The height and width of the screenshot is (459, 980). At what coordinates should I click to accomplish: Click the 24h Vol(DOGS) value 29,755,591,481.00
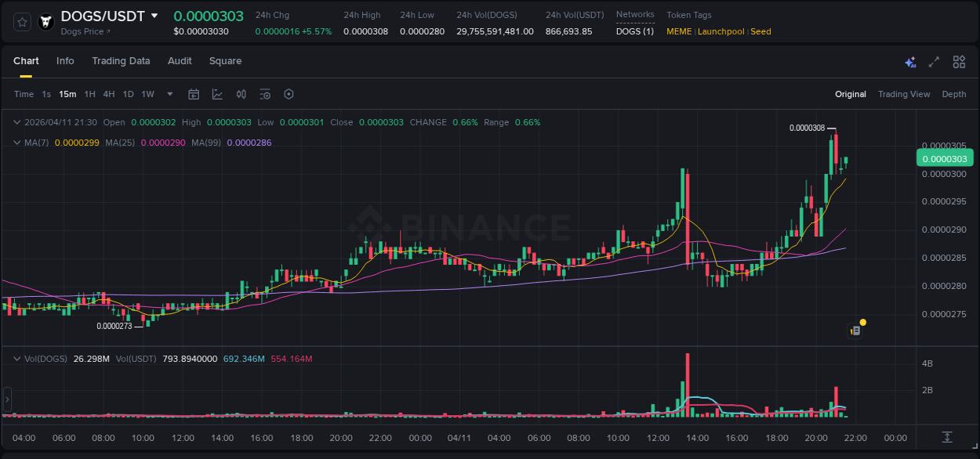(495, 31)
